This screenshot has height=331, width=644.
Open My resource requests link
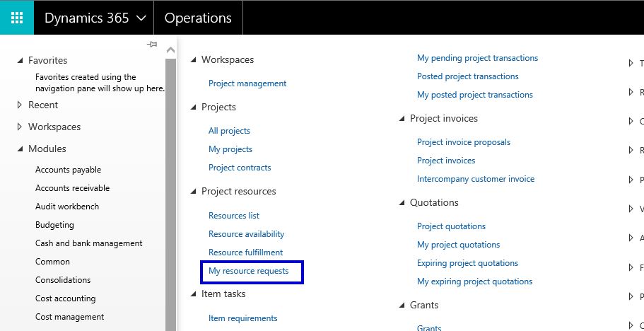point(248,271)
